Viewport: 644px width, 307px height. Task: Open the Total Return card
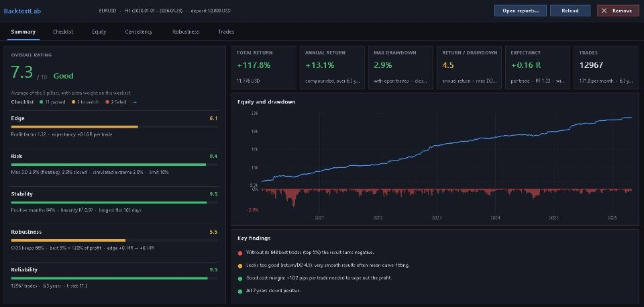264,67
